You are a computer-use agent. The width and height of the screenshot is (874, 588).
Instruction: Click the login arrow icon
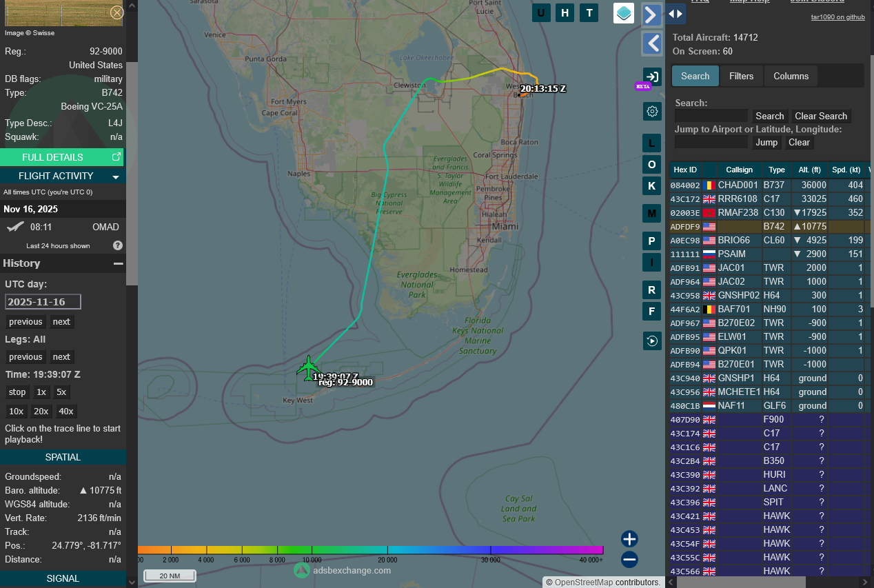(652, 77)
